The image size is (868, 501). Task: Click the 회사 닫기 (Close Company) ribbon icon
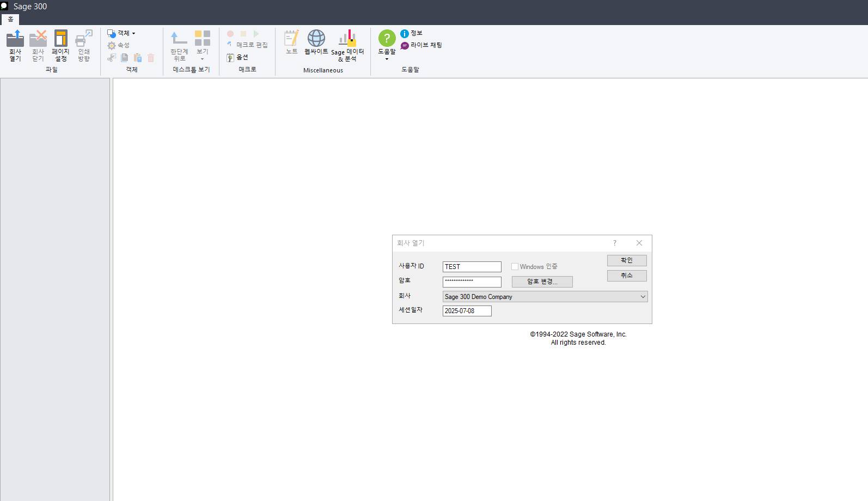38,46
